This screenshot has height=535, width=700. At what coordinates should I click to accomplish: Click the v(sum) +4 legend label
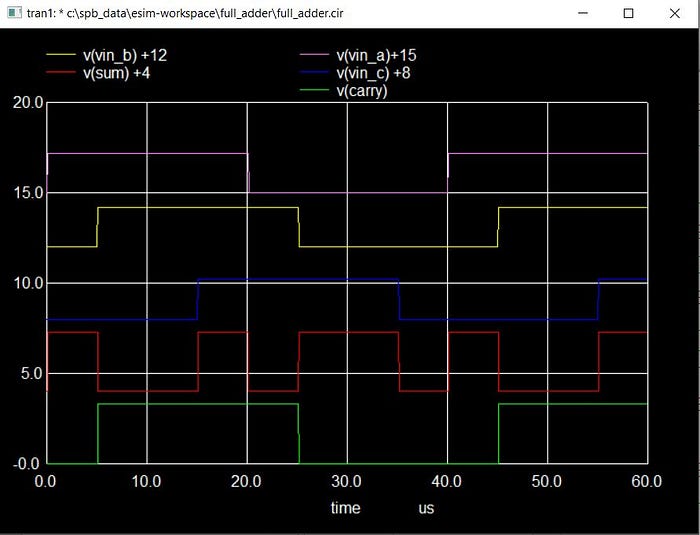click(117, 72)
